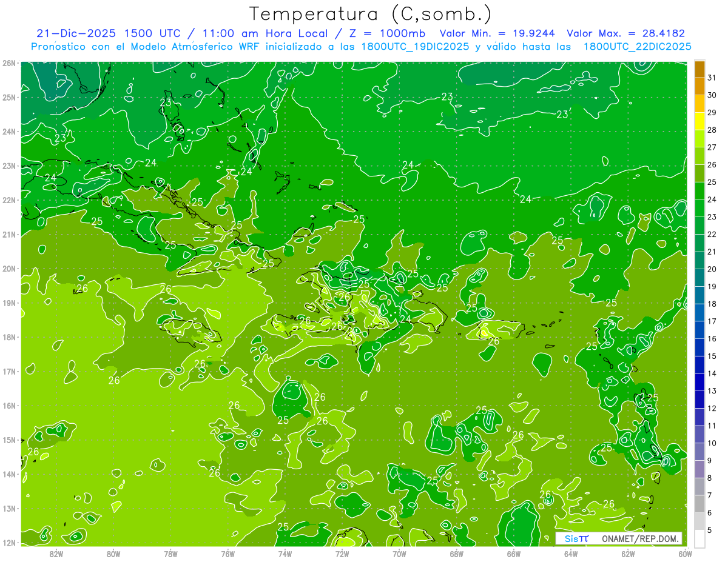Click the color scale label 18
The height and width of the screenshot is (562, 728).
coord(712,304)
